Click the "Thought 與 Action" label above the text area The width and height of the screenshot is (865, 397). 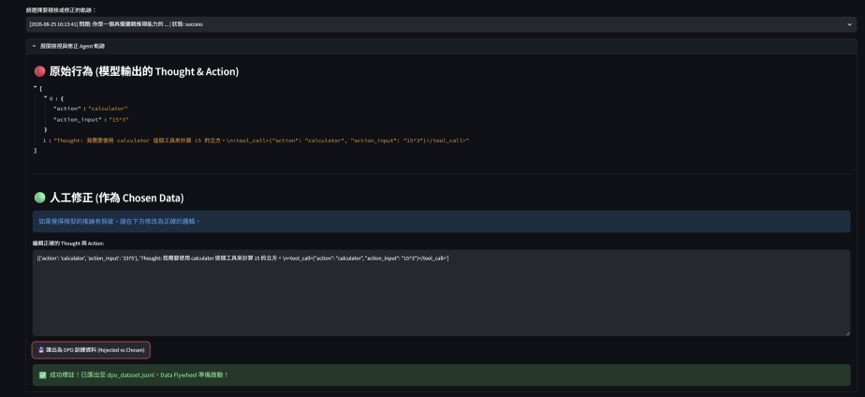(x=68, y=243)
